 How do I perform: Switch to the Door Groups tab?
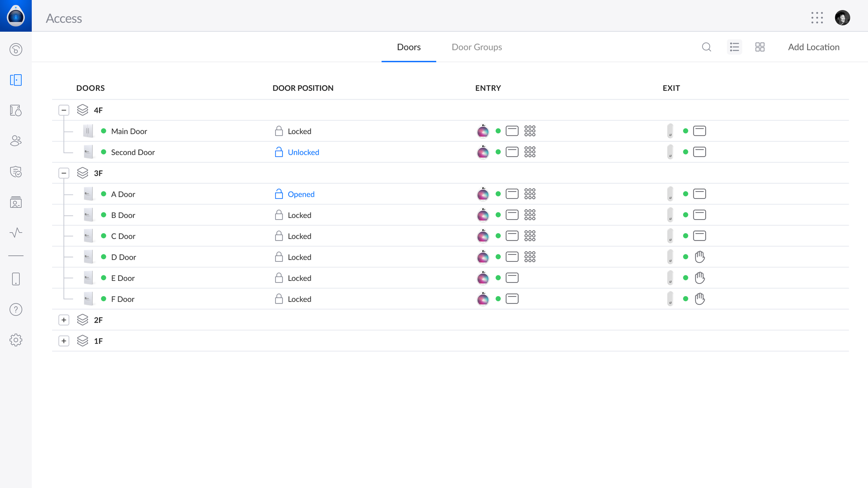477,47
